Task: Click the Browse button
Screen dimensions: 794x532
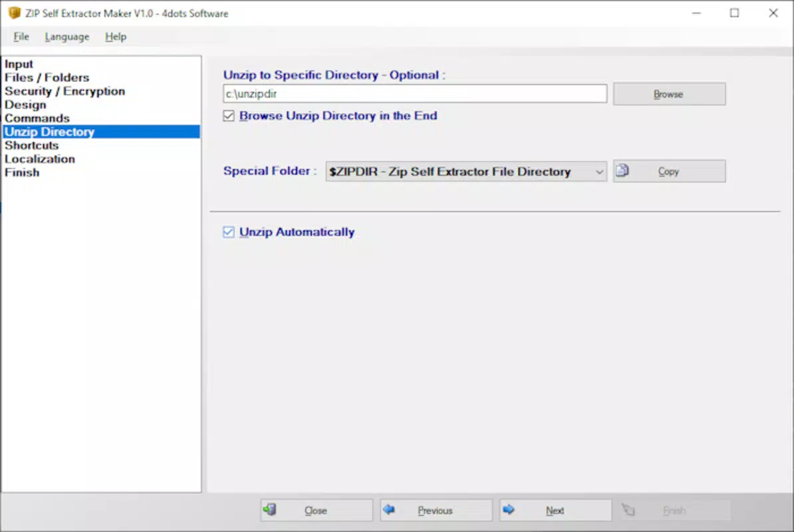Action: click(669, 94)
